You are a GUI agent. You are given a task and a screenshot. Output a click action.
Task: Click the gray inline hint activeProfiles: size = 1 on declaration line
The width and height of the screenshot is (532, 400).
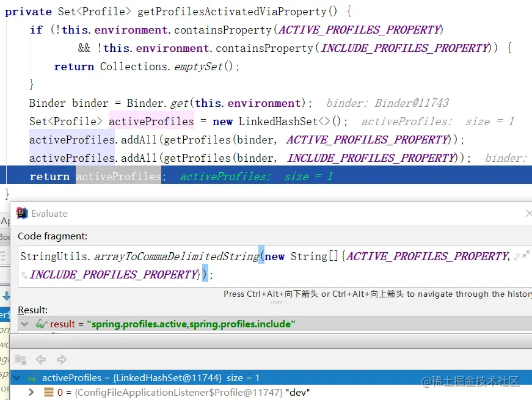click(x=438, y=122)
